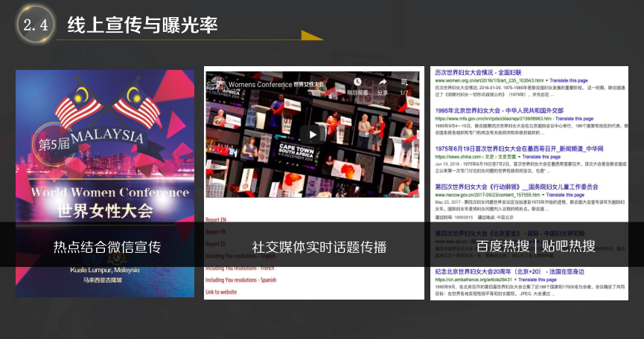Open the 'Report EN' link
This screenshot has width=644, height=339.
216,220
